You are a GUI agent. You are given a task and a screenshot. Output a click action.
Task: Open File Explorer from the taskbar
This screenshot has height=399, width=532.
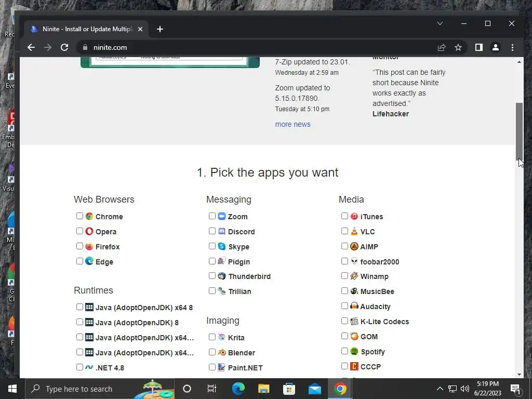pos(263,389)
